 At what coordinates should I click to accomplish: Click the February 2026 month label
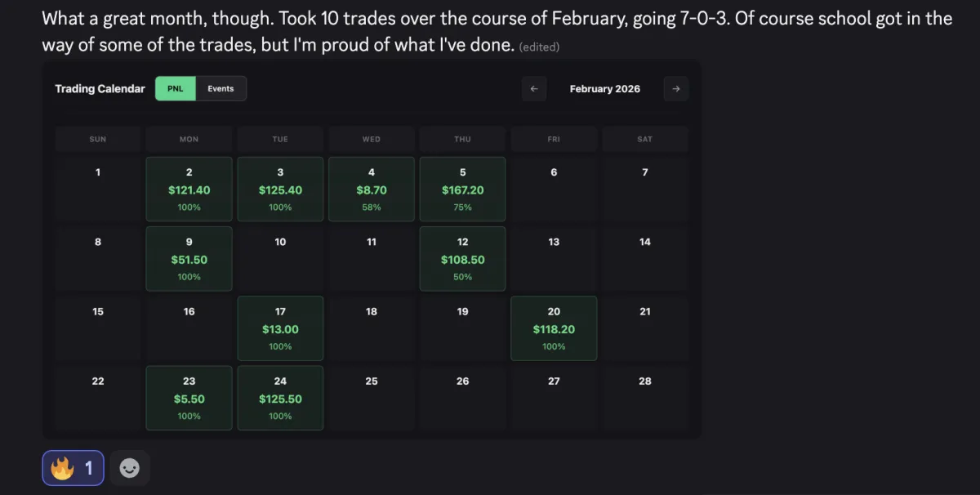(604, 89)
